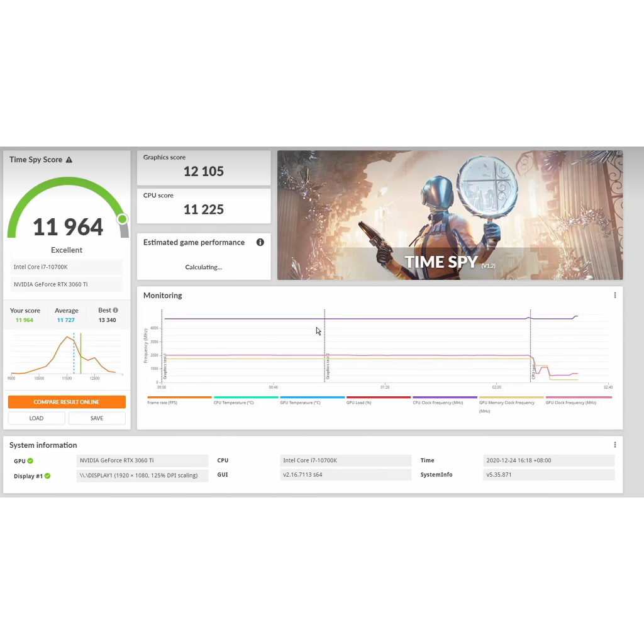Toggle the GPU Load (%) legend series

click(358, 402)
